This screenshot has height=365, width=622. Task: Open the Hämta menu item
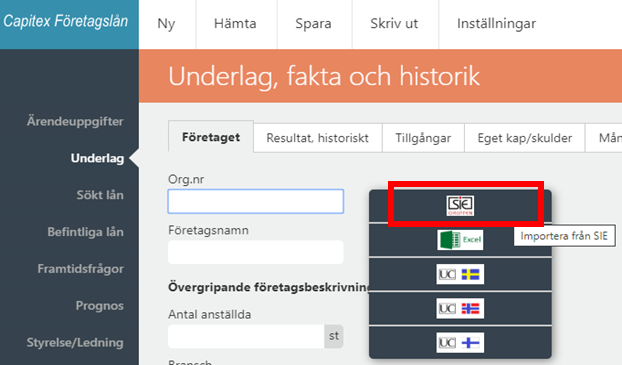point(235,24)
